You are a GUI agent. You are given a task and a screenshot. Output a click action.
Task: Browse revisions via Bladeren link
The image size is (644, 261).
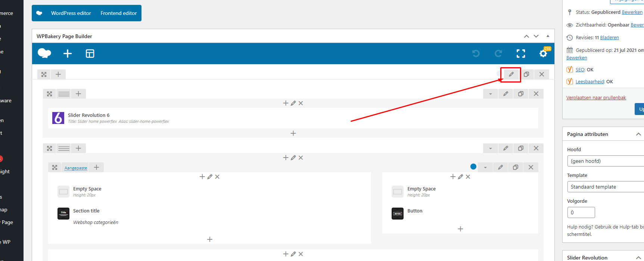pos(609,38)
